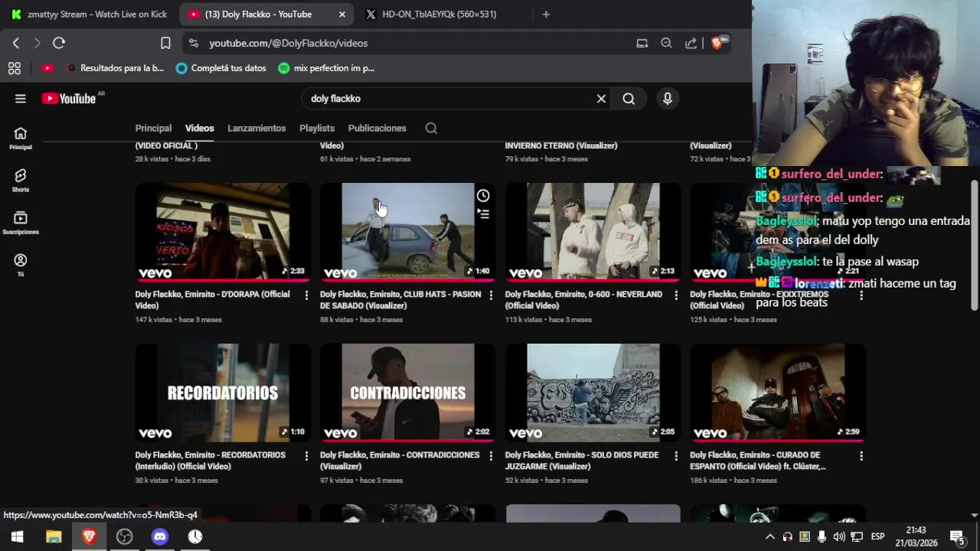
Task: Open Principal home in the sidebar
Action: click(21, 139)
